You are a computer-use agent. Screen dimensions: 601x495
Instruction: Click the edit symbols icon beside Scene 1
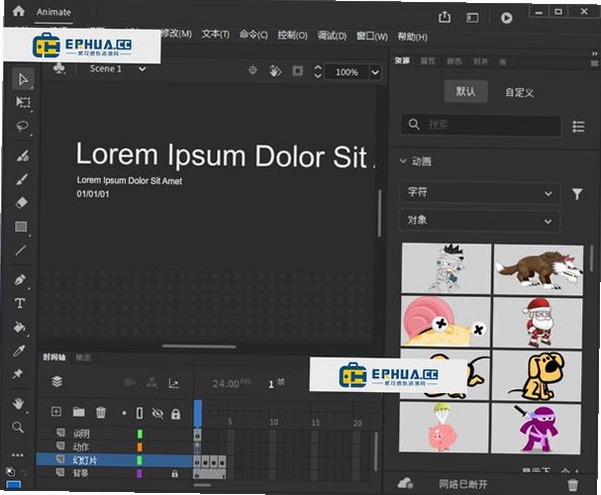pyautogui.click(x=59, y=69)
